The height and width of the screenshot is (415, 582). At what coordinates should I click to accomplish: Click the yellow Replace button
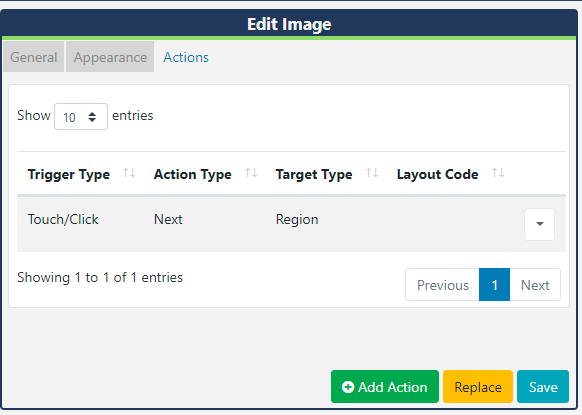(x=478, y=387)
